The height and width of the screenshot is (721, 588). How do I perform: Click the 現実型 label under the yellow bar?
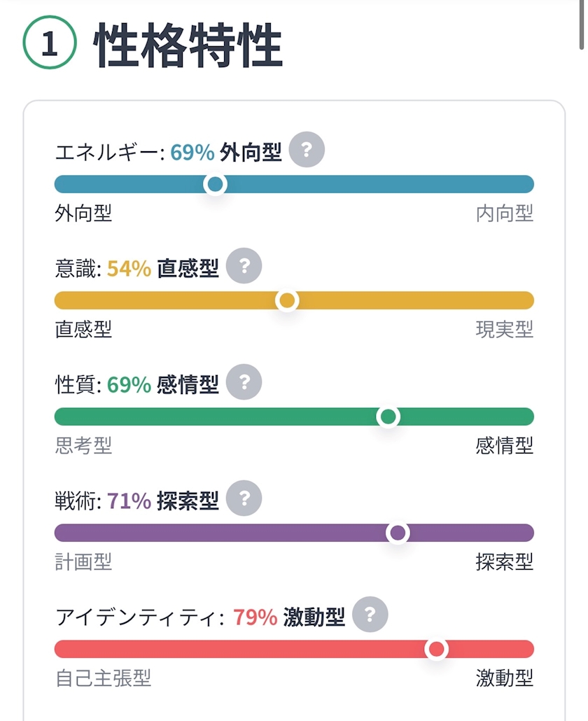coord(504,330)
